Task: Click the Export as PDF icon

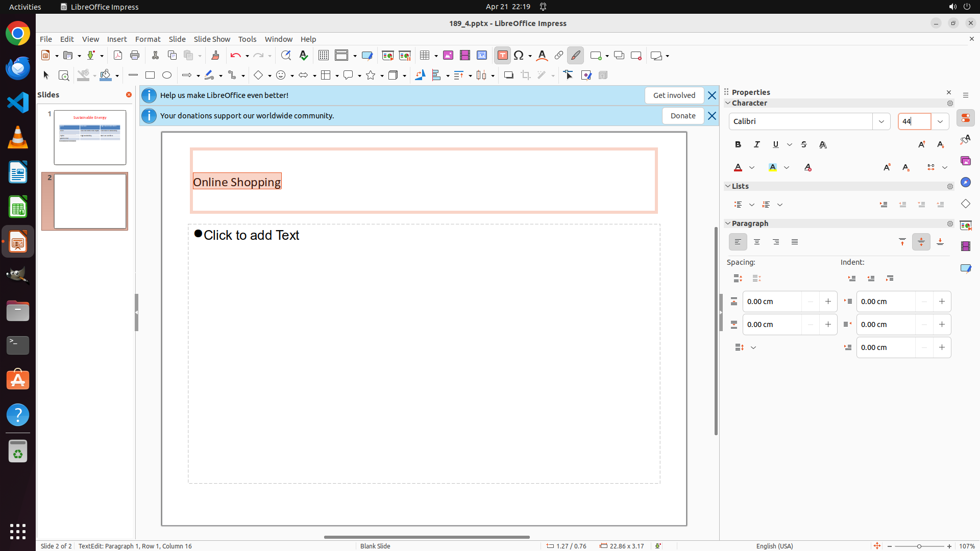Action: [x=118, y=56]
